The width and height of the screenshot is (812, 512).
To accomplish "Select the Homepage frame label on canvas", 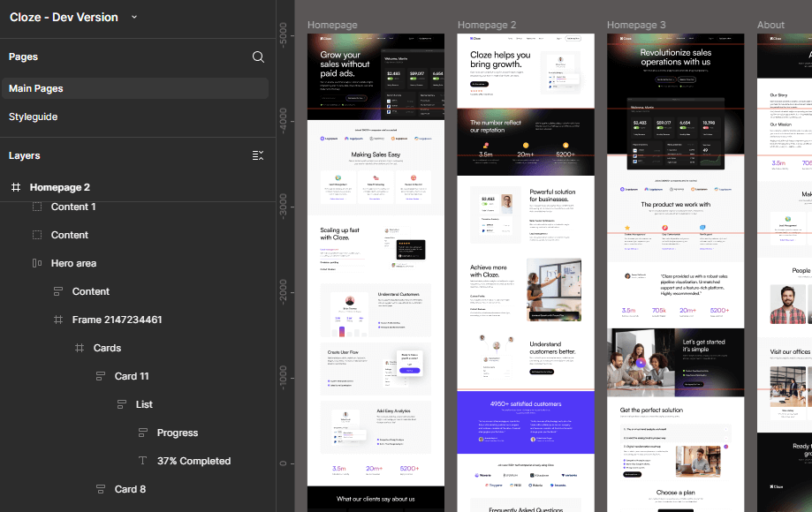I will (332, 25).
